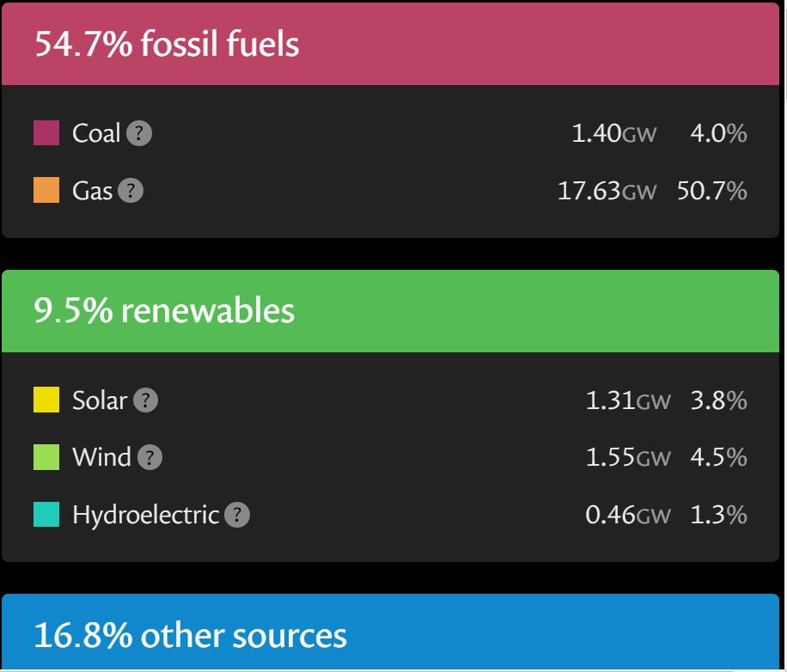Screen dimensions: 787x672
Task: Click the teal Hydroelectric color swatch
Action: (x=46, y=515)
